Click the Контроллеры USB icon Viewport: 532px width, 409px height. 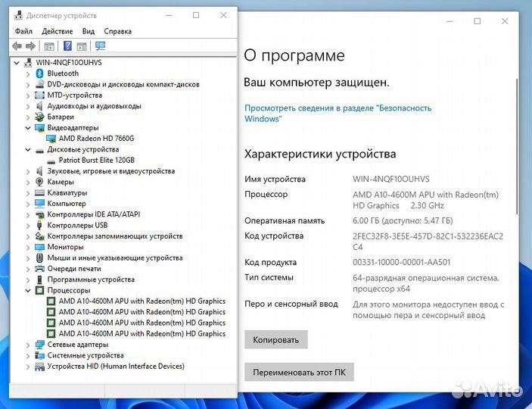point(39,225)
